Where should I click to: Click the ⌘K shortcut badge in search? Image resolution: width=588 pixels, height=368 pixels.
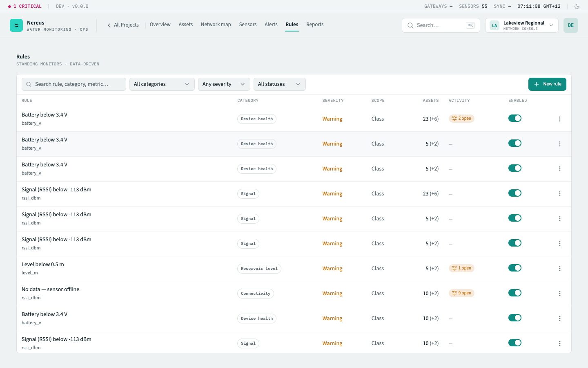(x=470, y=25)
